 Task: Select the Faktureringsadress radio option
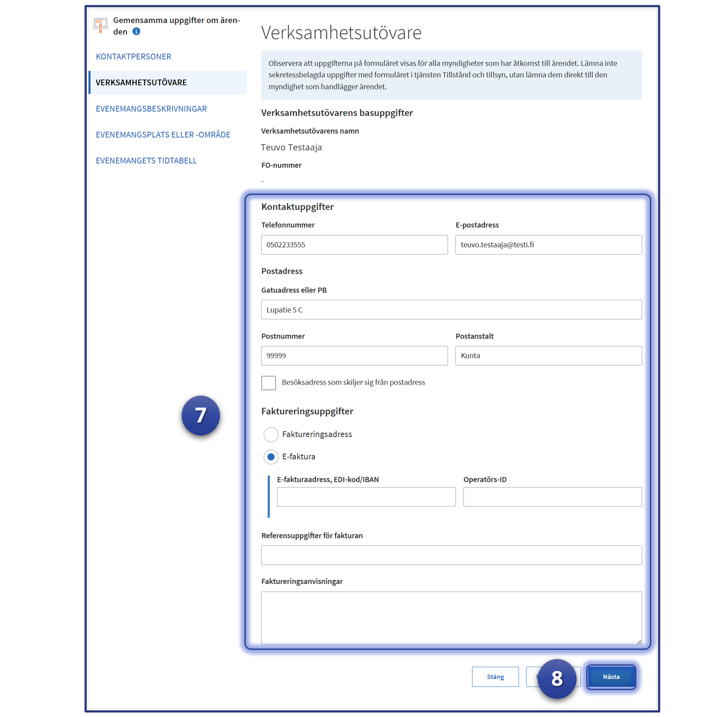(x=271, y=434)
